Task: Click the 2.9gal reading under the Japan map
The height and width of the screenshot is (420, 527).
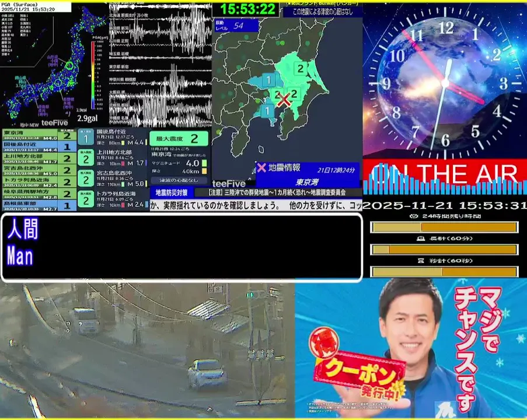Action: tap(88, 118)
